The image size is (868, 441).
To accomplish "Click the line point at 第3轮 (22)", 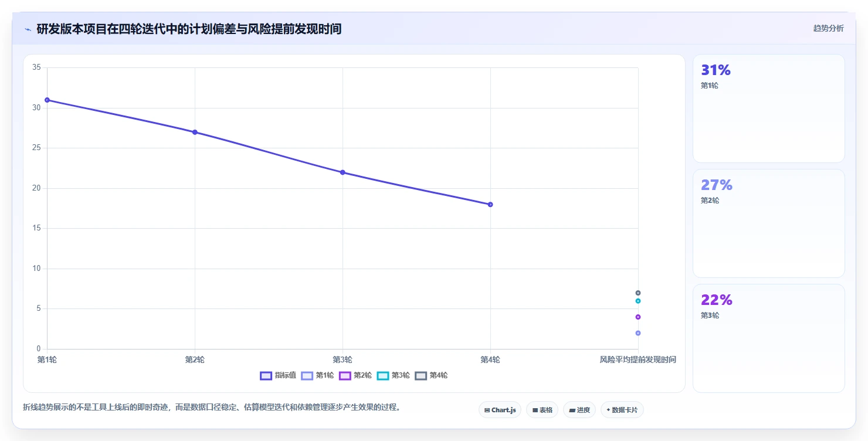I will pos(343,172).
